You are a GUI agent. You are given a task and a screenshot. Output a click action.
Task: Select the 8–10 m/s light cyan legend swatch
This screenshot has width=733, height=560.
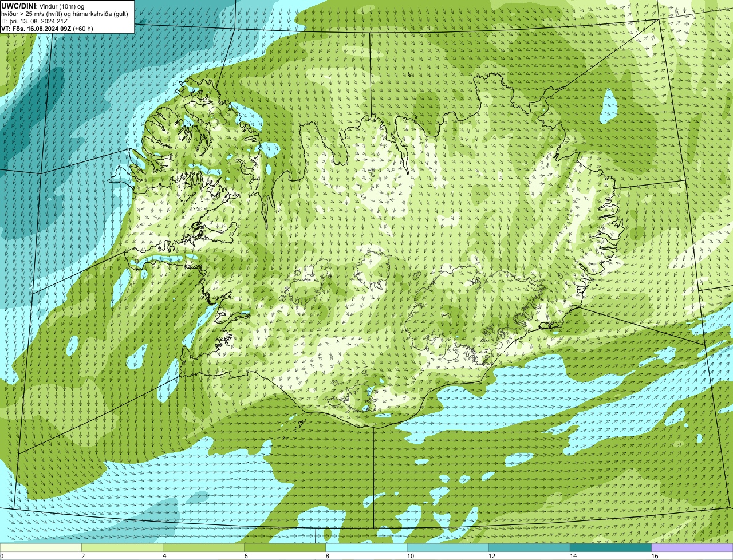click(x=366, y=548)
